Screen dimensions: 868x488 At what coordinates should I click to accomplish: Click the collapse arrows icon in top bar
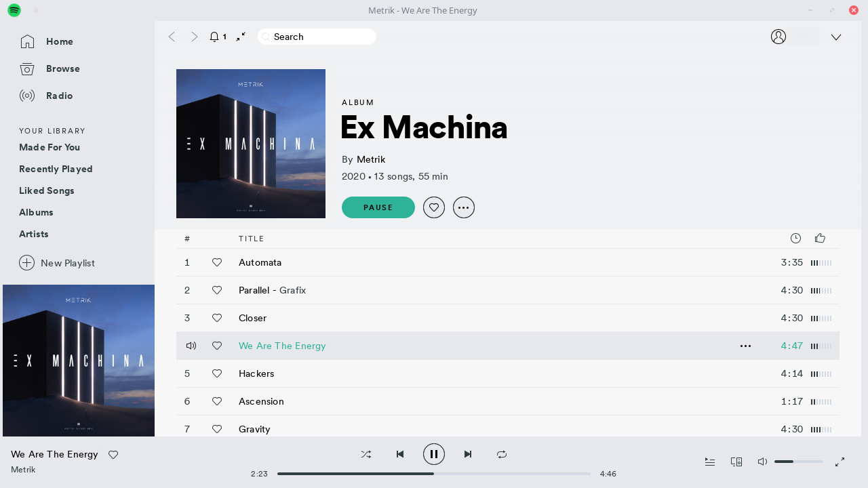[241, 37]
